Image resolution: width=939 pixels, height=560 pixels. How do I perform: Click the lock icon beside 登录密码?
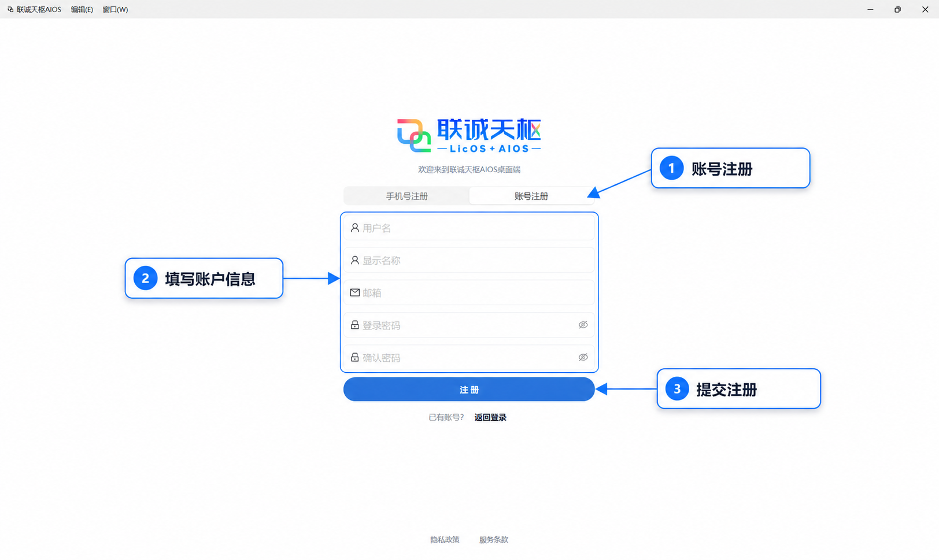tap(355, 325)
